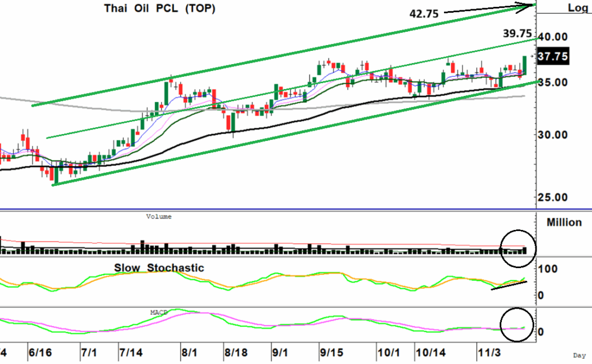Select the 6/16 date marker
This screenshot has height=364, width=592.
click(x=40, y=352)
